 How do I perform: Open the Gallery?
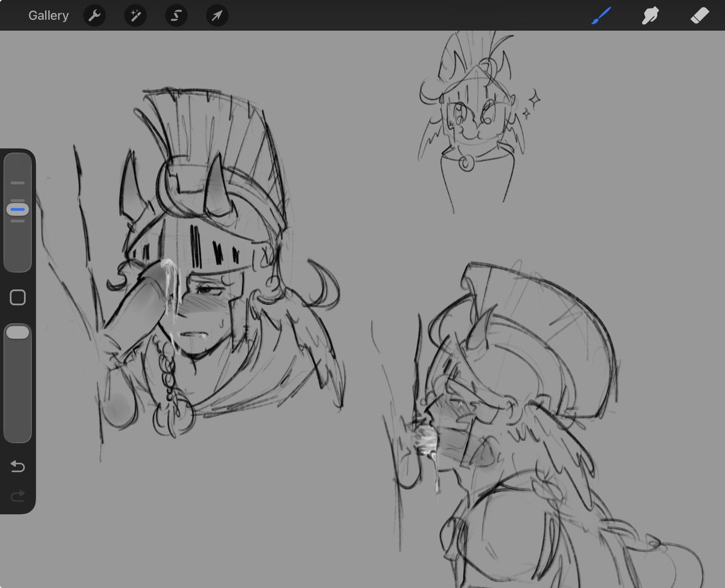[x=48, y=16]
